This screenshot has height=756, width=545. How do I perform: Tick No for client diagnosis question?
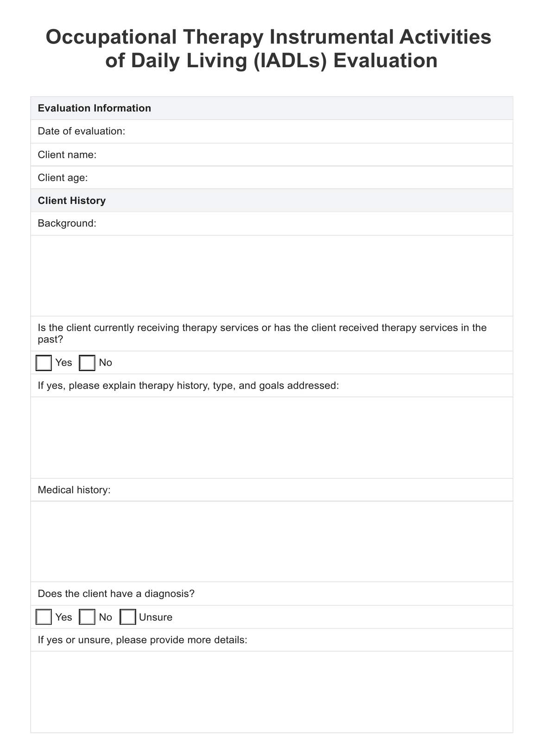87,617
